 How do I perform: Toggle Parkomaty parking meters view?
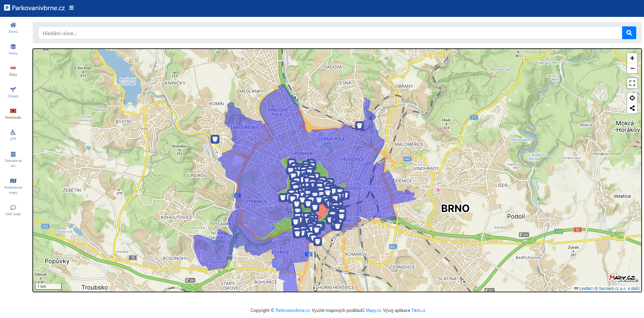coord(13,114)
